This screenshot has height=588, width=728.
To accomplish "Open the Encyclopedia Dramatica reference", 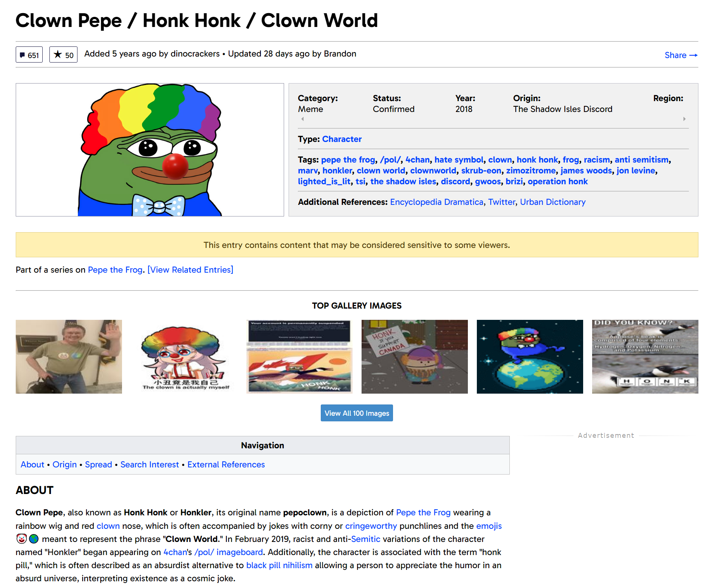I will pos(436,202).
